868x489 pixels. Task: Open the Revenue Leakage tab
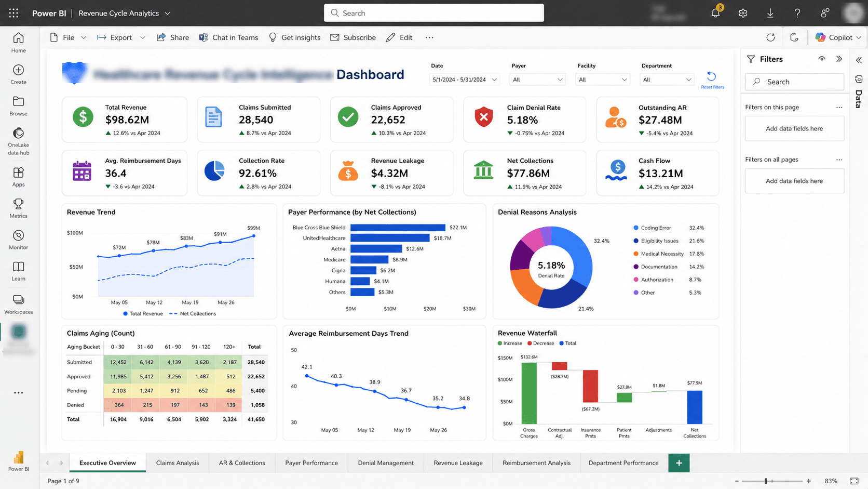point(458,463)
